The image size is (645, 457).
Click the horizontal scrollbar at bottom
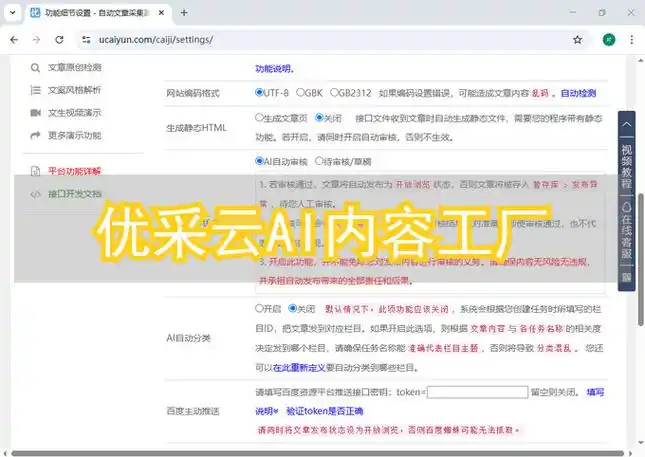(318, 453)
